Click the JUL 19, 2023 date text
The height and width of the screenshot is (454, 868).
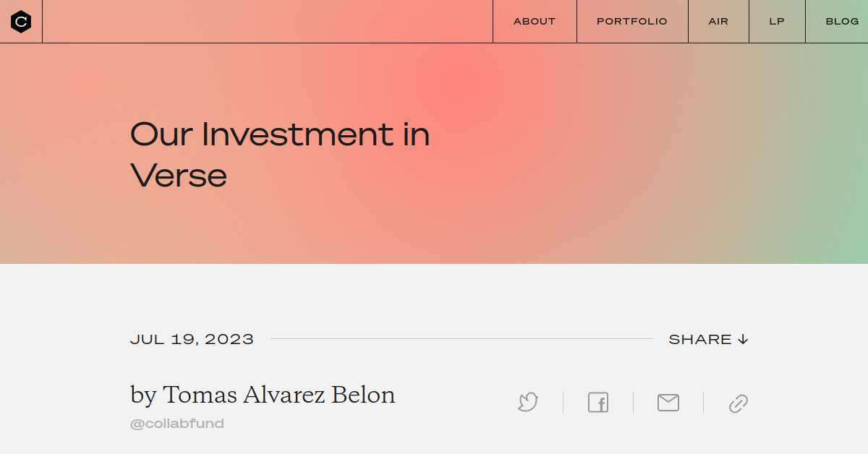point(192,338)
